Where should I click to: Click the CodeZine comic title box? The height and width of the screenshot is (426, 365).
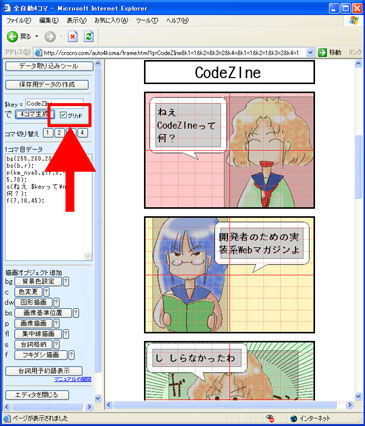[x=229, y=72]
